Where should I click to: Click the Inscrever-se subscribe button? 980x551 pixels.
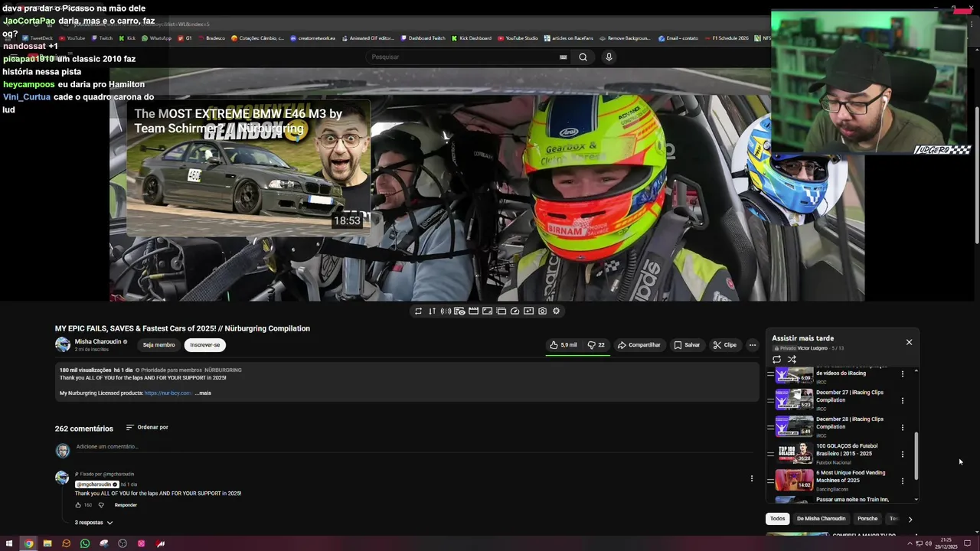point(204,345)
